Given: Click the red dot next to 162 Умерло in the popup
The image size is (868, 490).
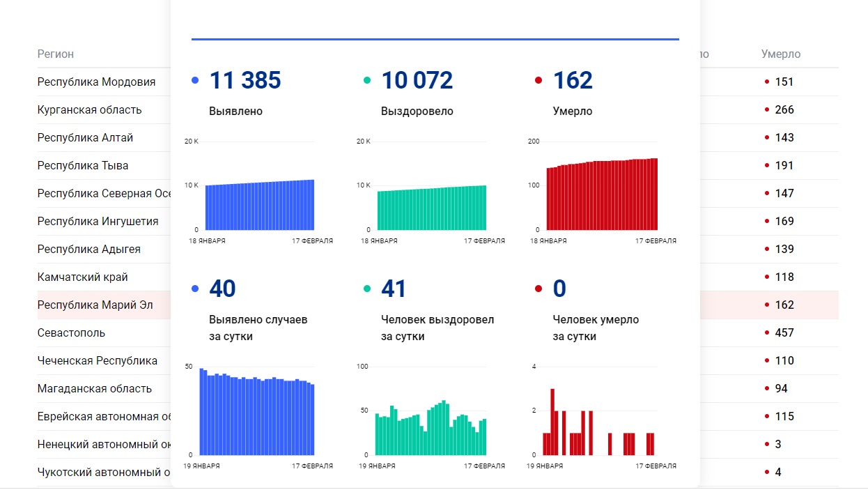Looking at the screenshot, I should [538, 81].
